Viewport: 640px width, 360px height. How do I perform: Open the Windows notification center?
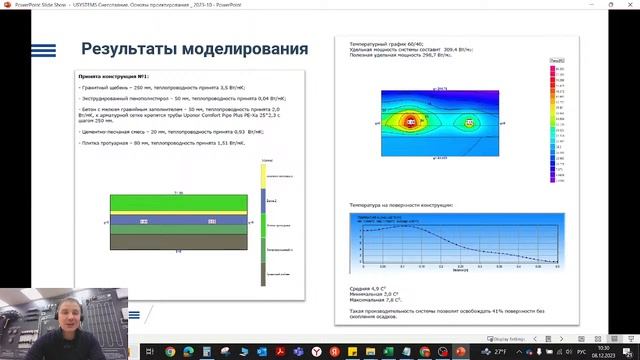(x=628, y=351)
